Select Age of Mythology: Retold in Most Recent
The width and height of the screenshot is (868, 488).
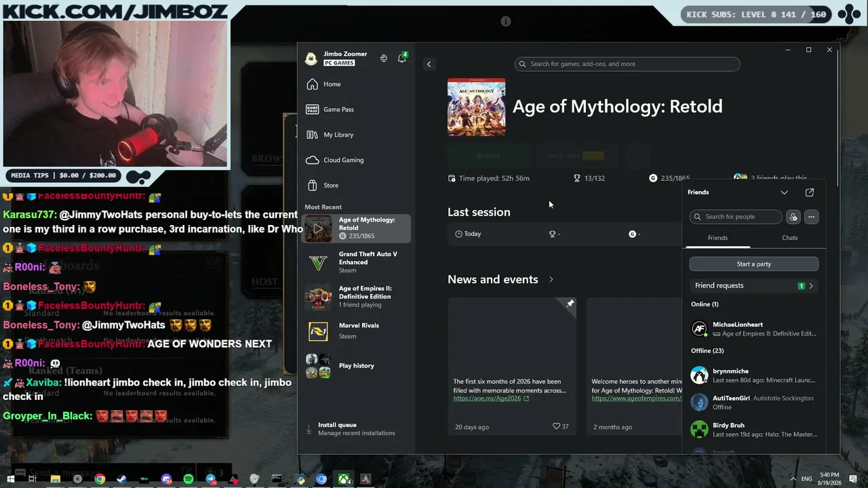pos(357,229)
